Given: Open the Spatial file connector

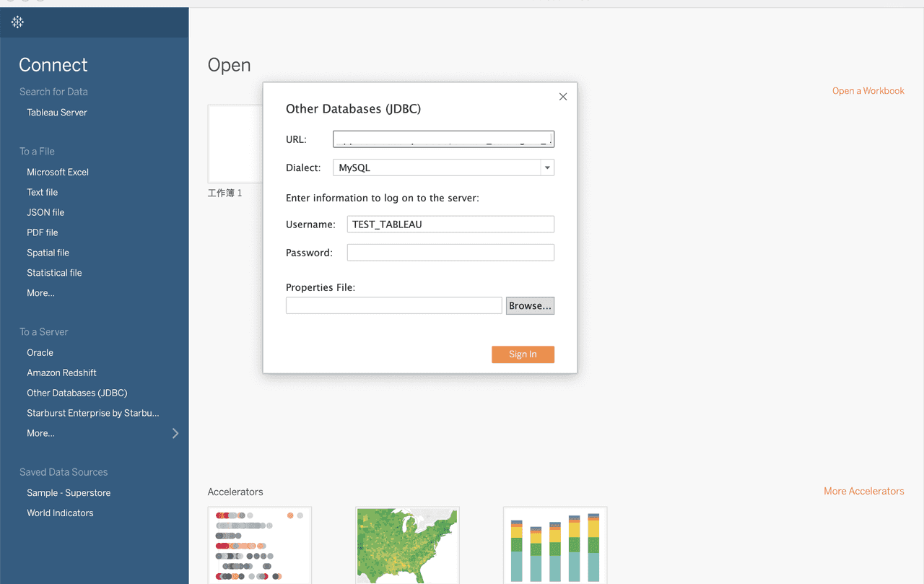Looking at the screenshot, I should 48,252.
